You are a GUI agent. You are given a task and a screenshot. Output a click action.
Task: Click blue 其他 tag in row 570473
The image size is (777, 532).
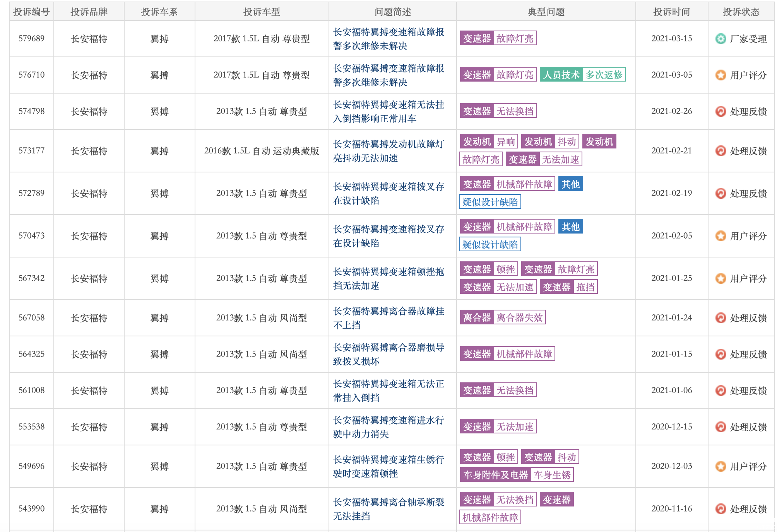point(570,227)
